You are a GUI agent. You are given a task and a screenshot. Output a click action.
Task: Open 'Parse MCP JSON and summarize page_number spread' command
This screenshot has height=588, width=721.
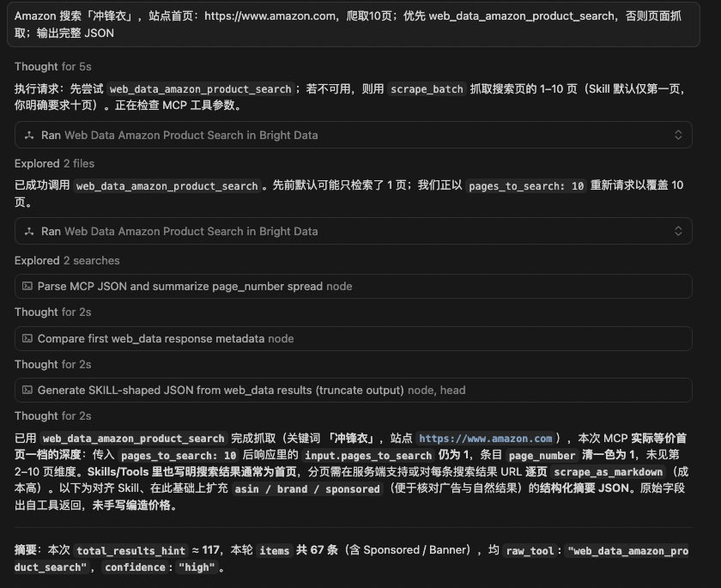pyautogui.click(x=353, y=286)
